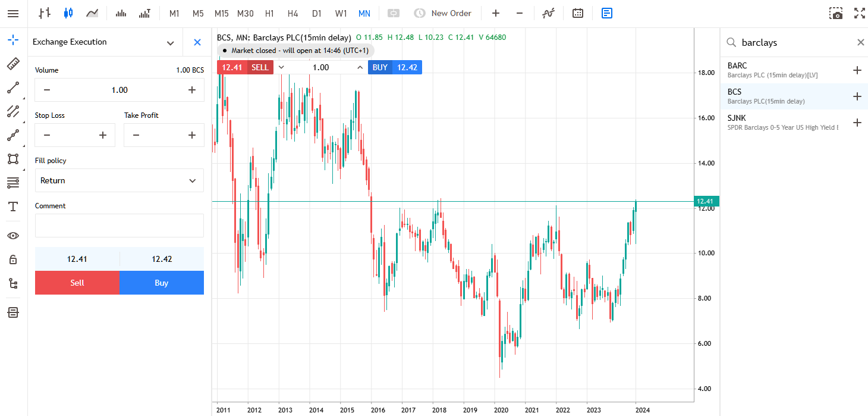Select the crosshair cursor tool
The width and height of the screenshot is (868, 416).
coord(13,40)
